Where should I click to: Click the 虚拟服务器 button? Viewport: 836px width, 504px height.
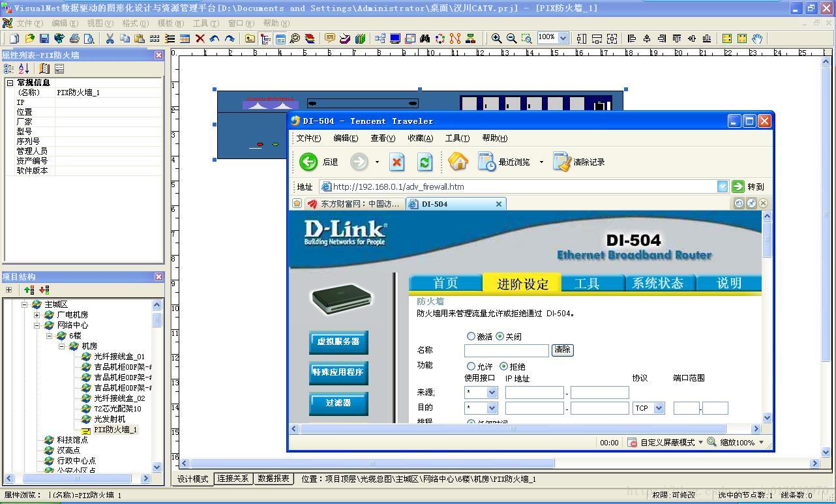coord(338,342)
